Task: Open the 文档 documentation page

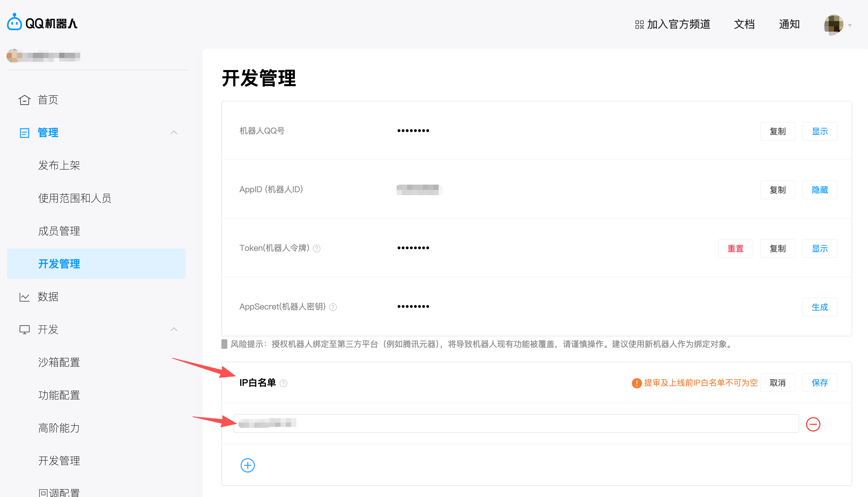Action: click(744, 24)
